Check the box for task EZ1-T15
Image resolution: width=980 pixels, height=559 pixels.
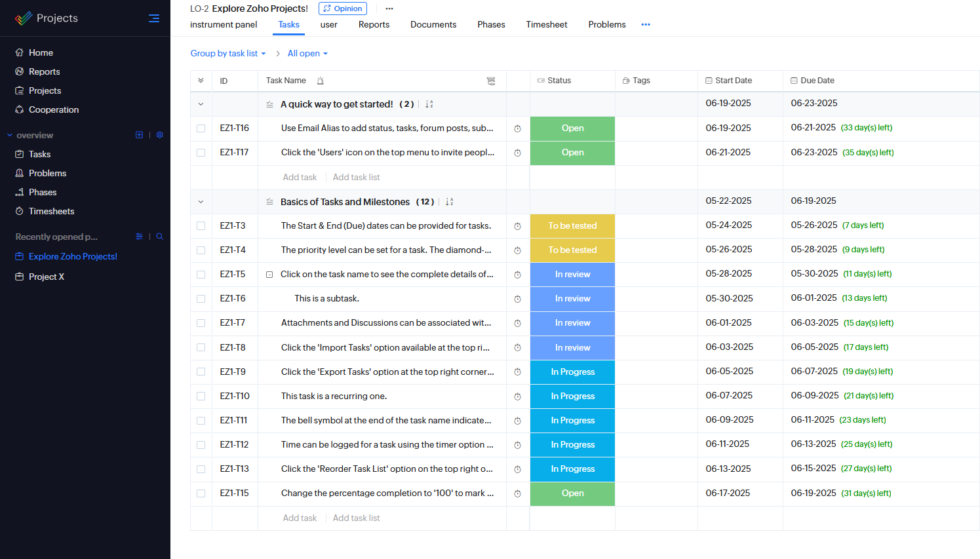pyautogui.click(x=201, y=493)
